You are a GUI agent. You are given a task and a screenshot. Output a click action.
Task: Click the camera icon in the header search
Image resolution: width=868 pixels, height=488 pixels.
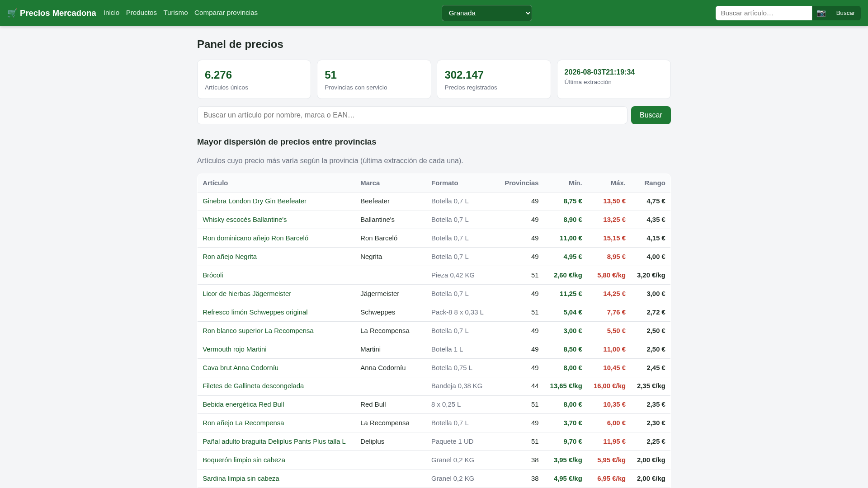pyautogui.click(x=821, y=13)
